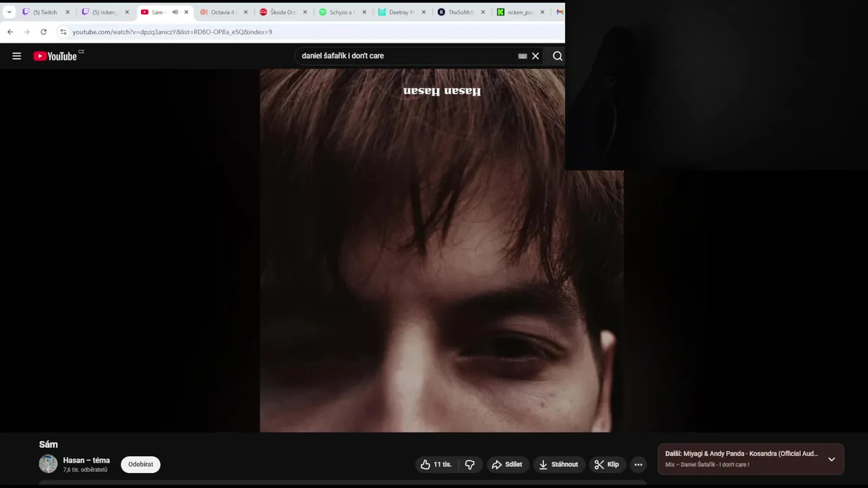
Task: Share the video with Sdílet
Action: click(507, 464)
